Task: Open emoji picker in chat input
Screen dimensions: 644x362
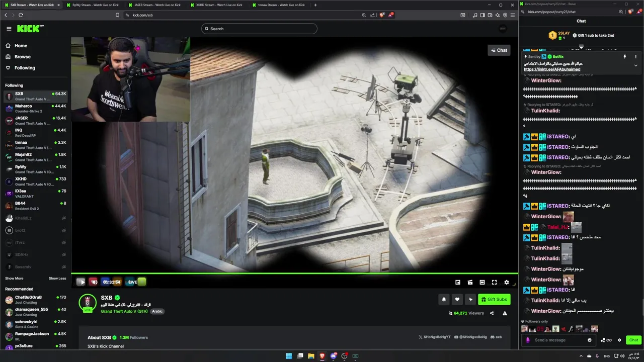Action: click(590, 340)
